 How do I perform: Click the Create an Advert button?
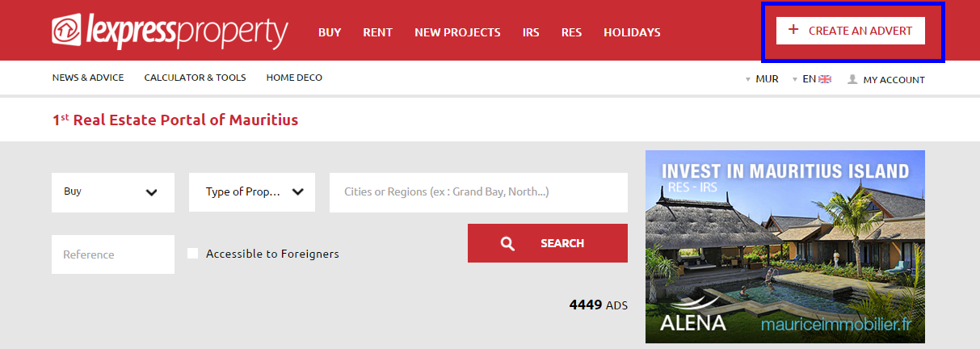(851, 31)
